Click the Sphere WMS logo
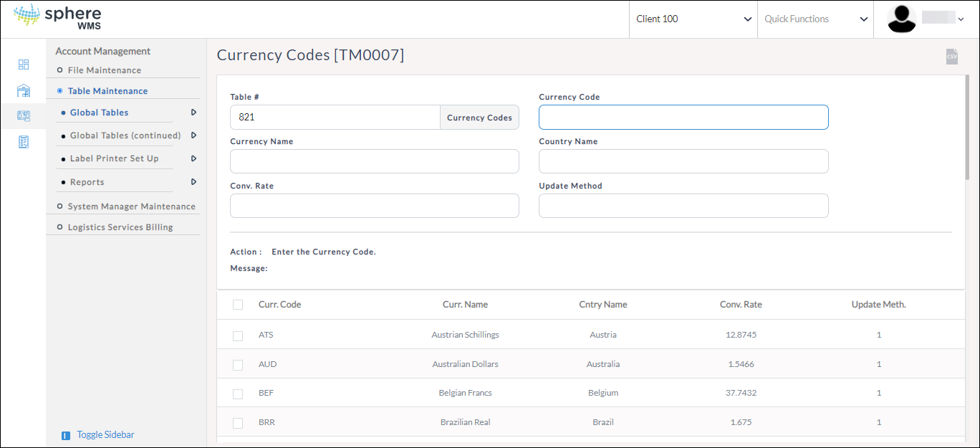This screenshot has height=448, width=980. (58, 19)
